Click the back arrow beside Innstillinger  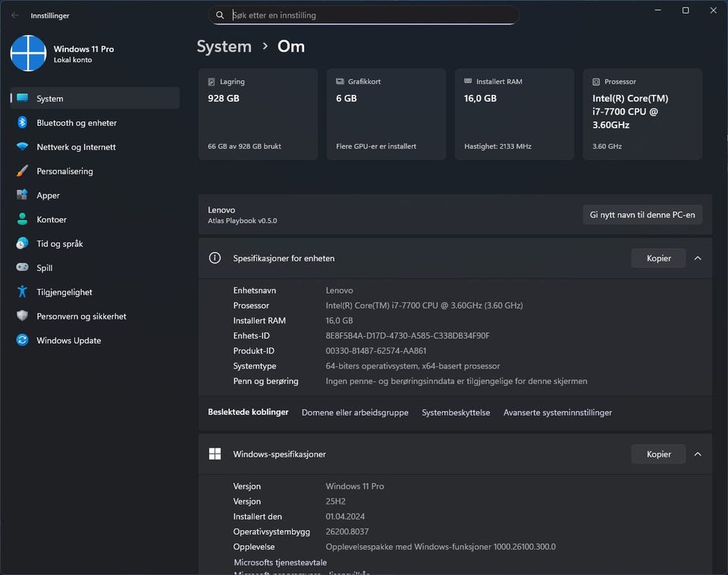[15, 15]
